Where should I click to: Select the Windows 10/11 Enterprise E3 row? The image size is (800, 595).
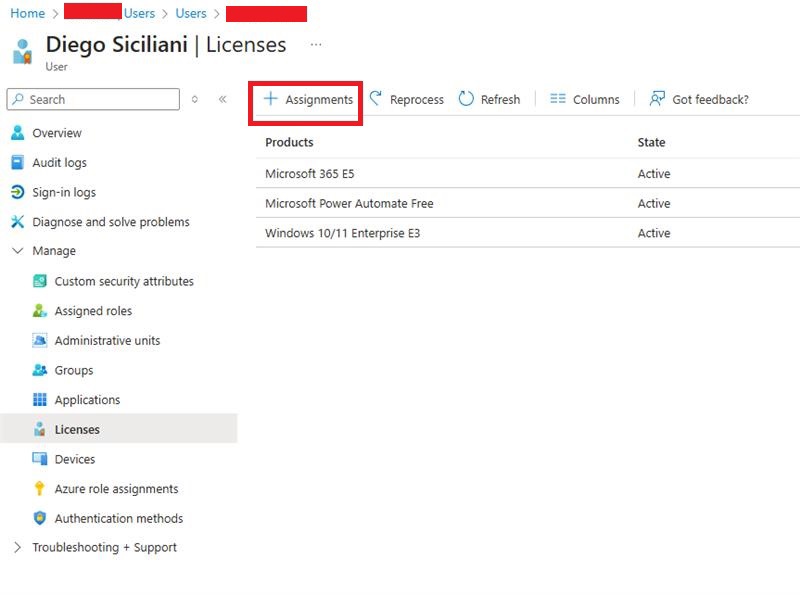click(528, 233)
